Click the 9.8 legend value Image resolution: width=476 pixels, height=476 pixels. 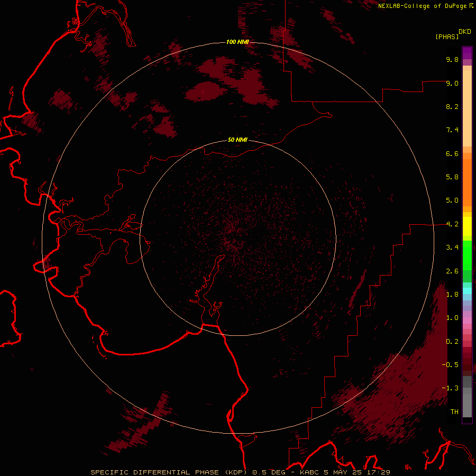click(452, 59)
